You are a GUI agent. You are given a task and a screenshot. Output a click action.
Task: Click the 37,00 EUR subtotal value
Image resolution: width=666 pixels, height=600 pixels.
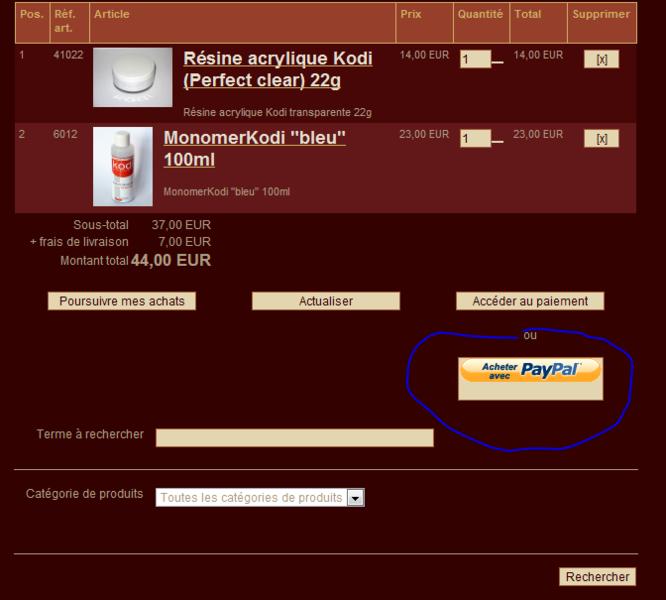181,225
